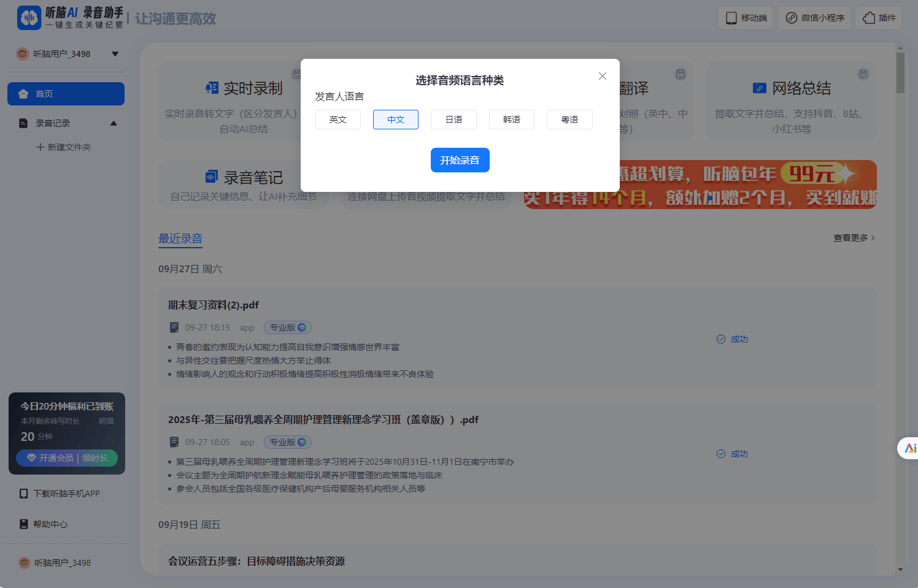
Task: Go to 首页 in the sidebar
Action: pos(66,94)
